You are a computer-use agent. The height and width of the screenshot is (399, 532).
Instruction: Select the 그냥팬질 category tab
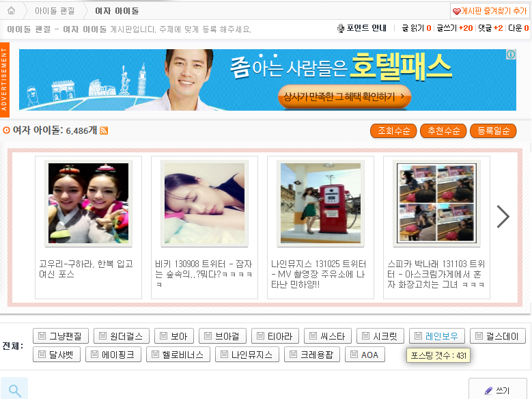(61, 336)
